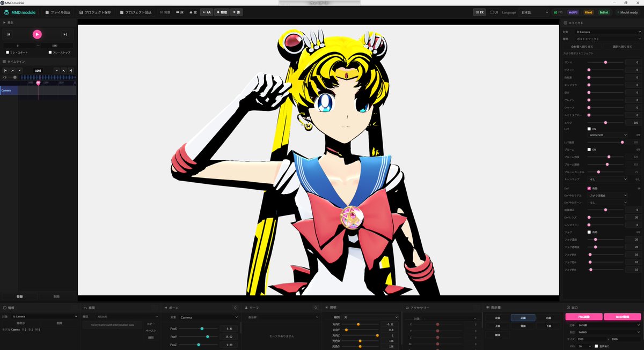This screenshot has height=350, width=644.
Task: Click 全材質へ割り当て button
Action: click(582, 47)
